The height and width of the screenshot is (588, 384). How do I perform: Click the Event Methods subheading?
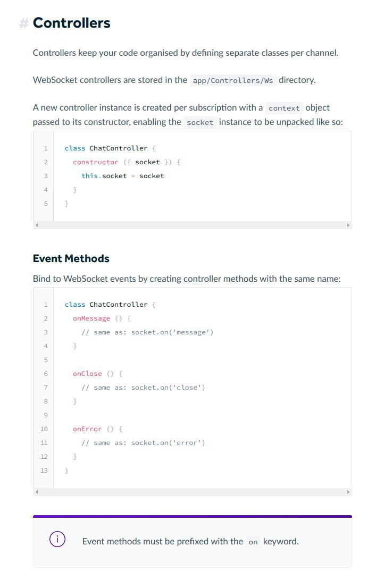click(71, 258)
